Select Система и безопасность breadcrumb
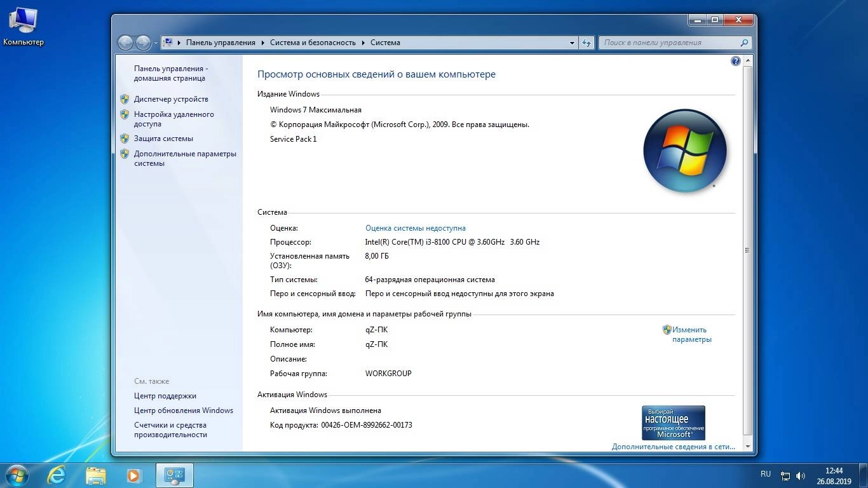Screen dimensions: 868x488 point(313,43)
